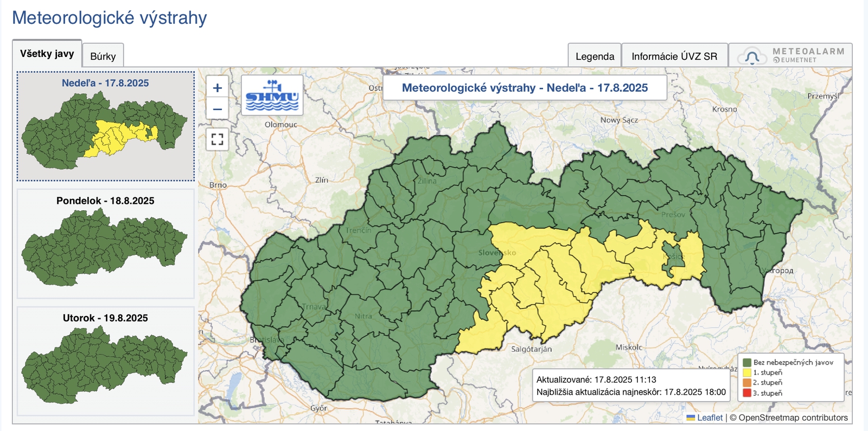868x431 pixels.
Task: Open Informácie ÚVZ SR
Action: point(674,56)
